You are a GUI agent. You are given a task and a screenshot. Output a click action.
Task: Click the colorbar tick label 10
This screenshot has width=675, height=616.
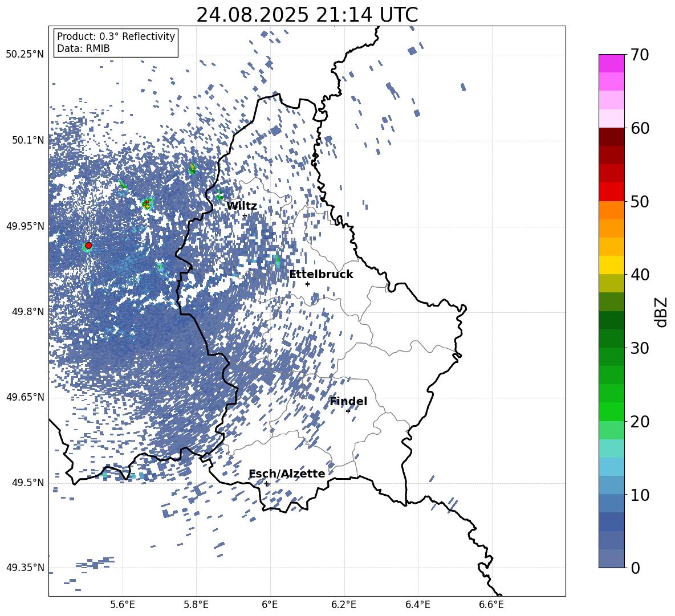(640, 495)
